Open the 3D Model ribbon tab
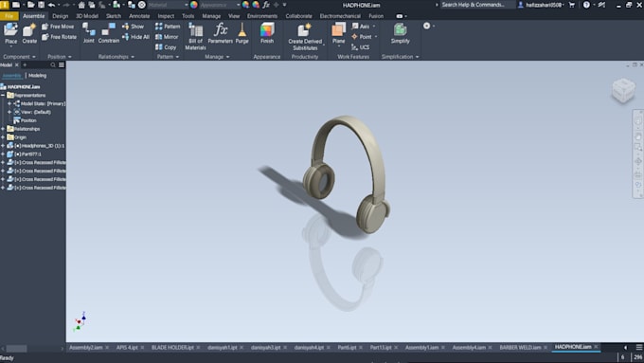 pyautogui.click(x=87, y=16)
